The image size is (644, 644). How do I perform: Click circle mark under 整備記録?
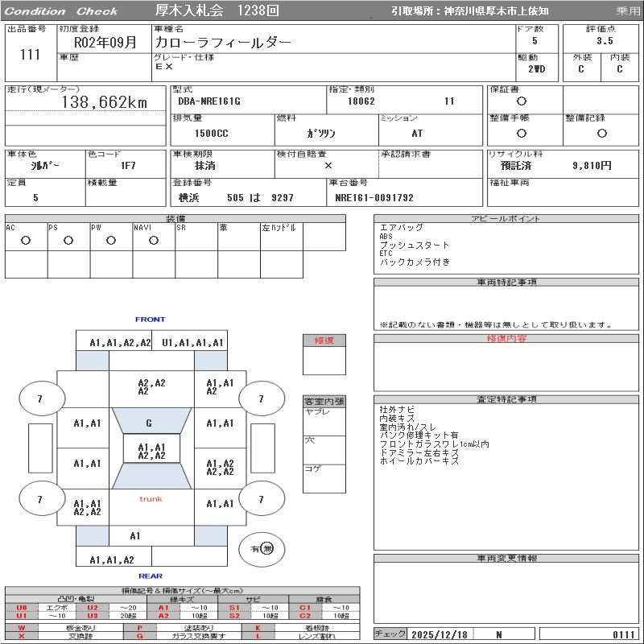tap(601, 133)
